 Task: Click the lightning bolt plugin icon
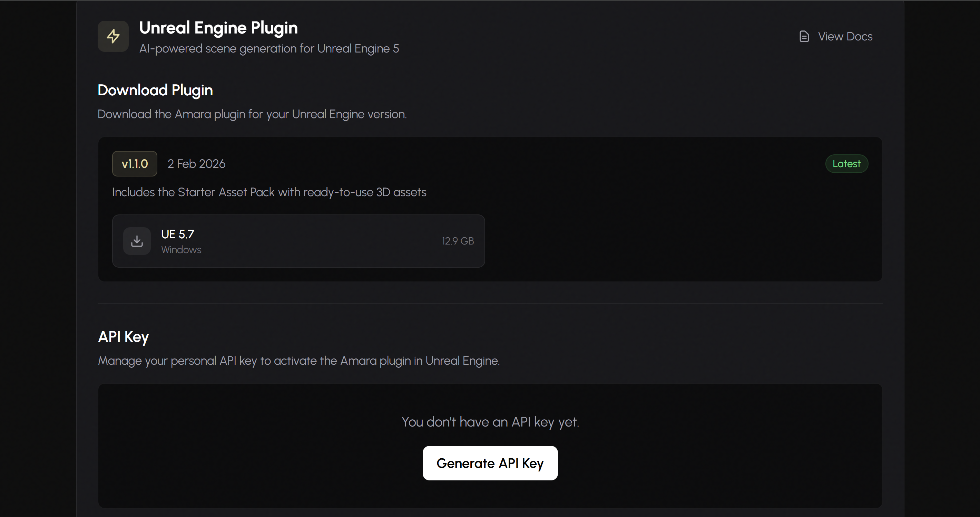(x=113, y=36)
